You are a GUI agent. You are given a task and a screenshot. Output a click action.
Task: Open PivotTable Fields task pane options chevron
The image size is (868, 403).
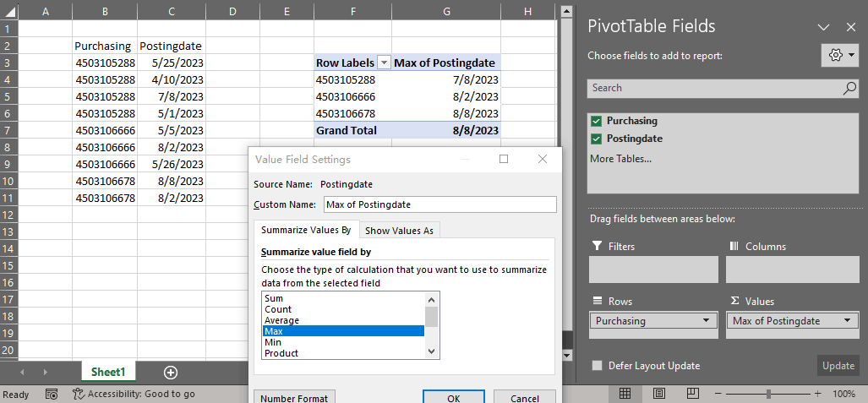pos(823,26)
